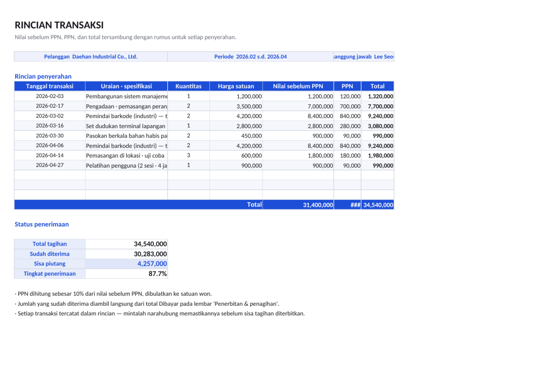Click the Pelanggan Daehan Industrial Co., Ltd. cell
554x392 pixels.
click(91, 57)
